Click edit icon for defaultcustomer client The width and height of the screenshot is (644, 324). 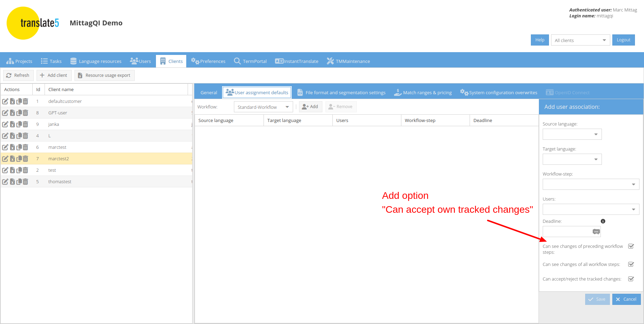(5, 101)
